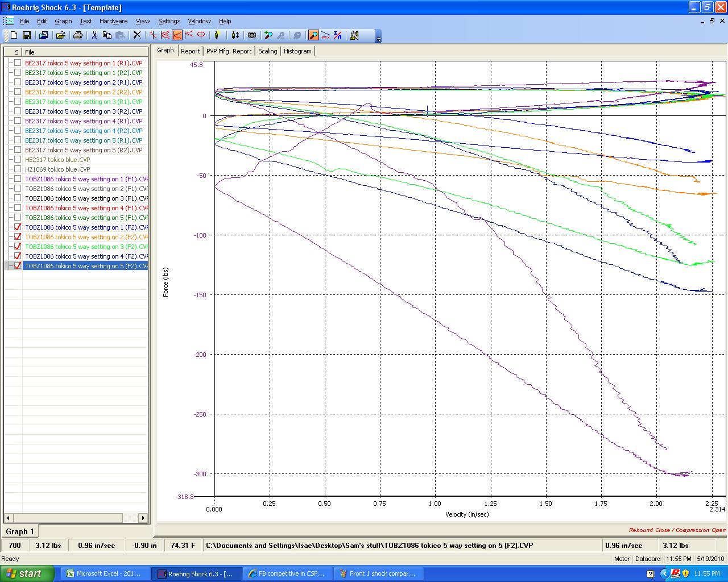Open the Hardware menu

click(113, 21)
